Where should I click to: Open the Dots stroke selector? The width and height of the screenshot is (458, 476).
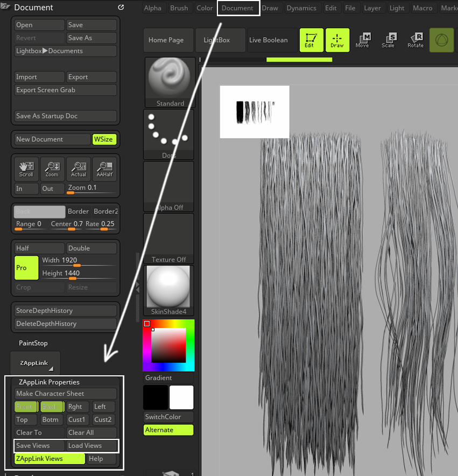coord(168,134)
